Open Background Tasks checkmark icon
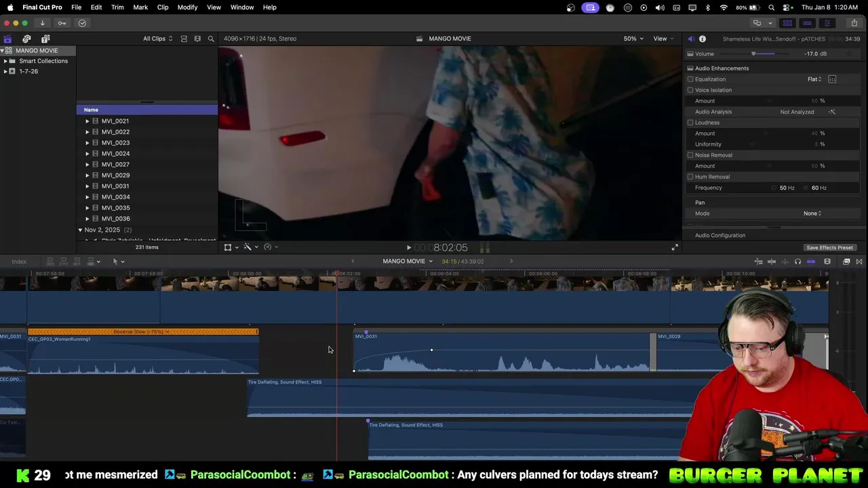This screenshot has width=868, height=488. 82,23
